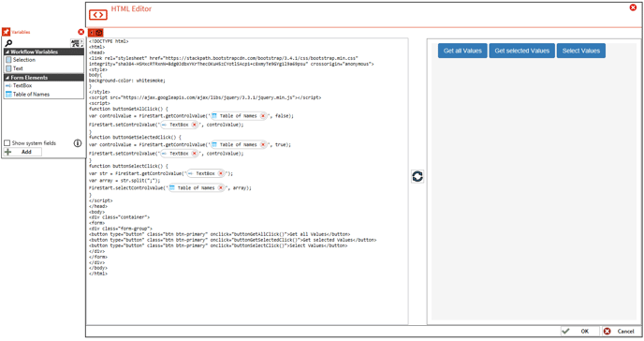Collapse the Form Elements group

click(x=7, y=77)
